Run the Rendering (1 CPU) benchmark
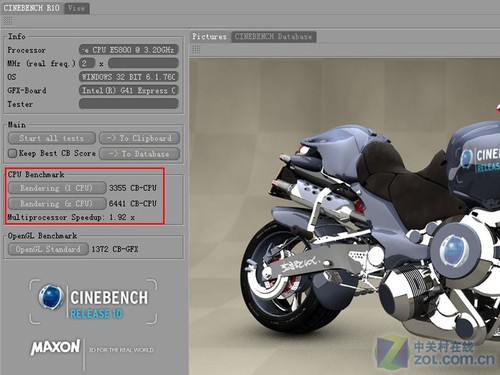 pyautogui.click(x=57, y=188)
